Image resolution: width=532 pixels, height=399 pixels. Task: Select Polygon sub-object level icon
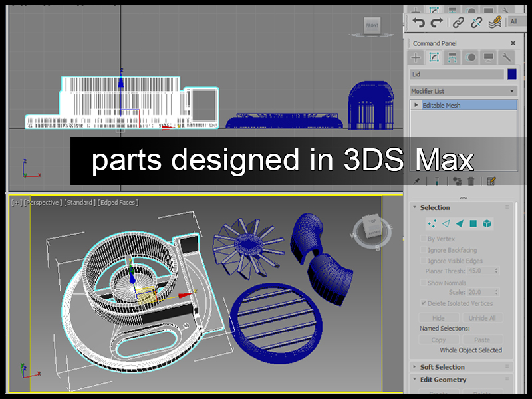tap(473, 223)
